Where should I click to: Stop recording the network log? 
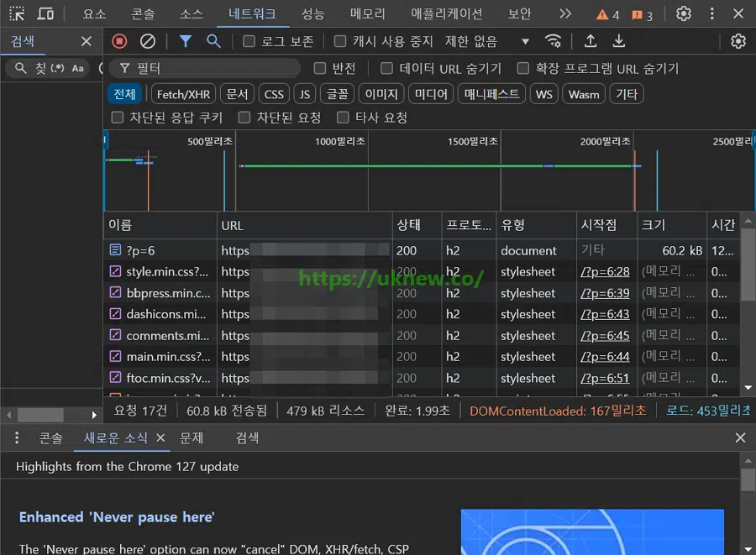(x=119, y=41)
